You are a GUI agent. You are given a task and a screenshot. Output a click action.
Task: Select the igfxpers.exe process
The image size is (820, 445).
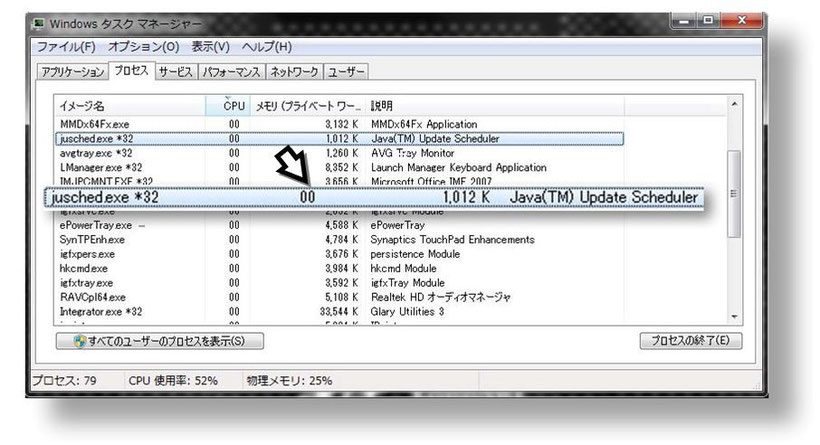click(339, 254)
